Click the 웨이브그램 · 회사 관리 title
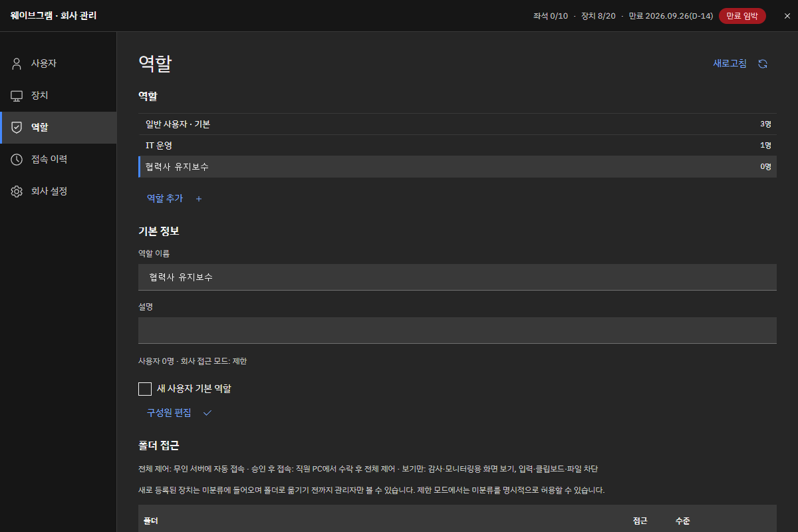Viewport: 798px width, 532px height. coord(53,15)
